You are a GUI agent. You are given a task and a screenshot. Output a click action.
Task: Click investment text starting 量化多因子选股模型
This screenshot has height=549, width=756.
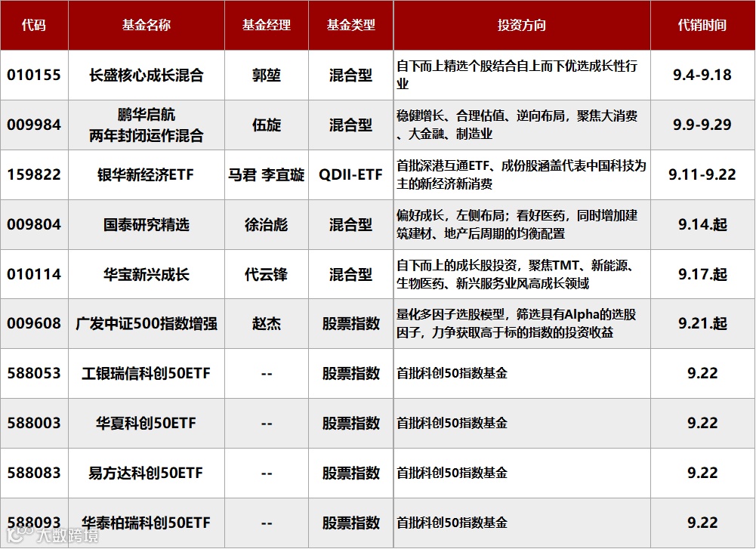tap(517, 323)
